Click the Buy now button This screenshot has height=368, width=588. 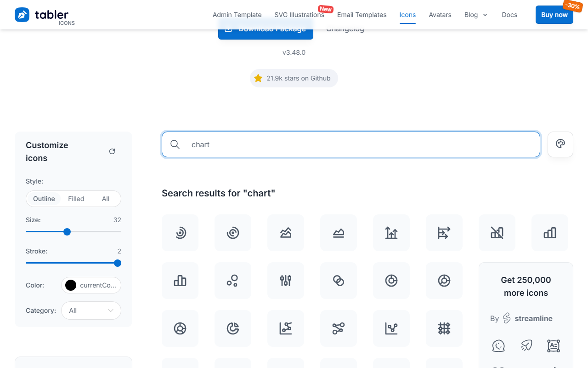click(x=554, y=15)
